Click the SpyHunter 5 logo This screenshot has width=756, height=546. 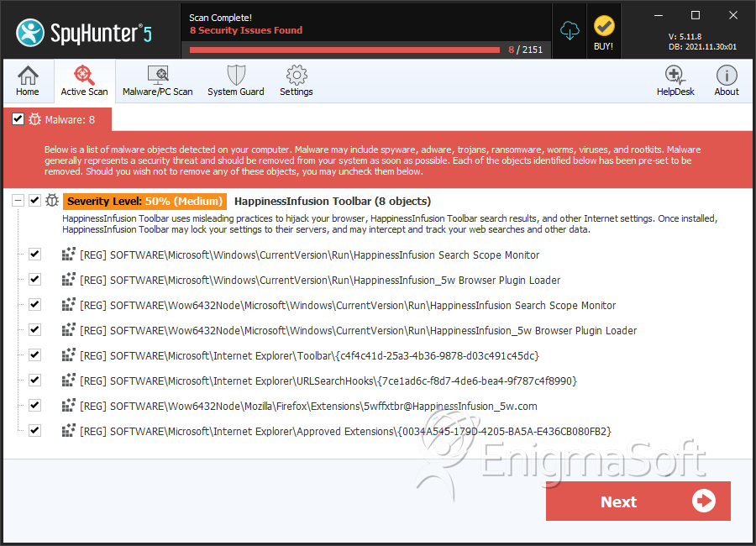coord(84,33)
